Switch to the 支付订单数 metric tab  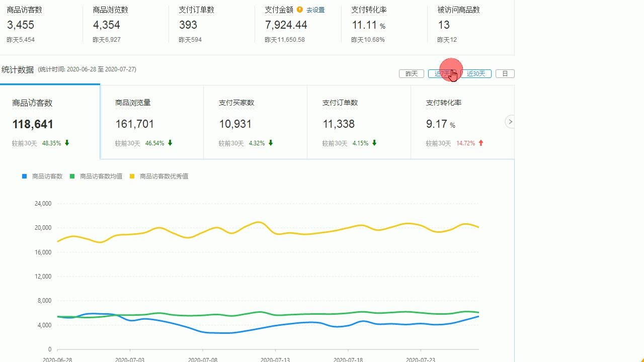(x=359, y=122)
